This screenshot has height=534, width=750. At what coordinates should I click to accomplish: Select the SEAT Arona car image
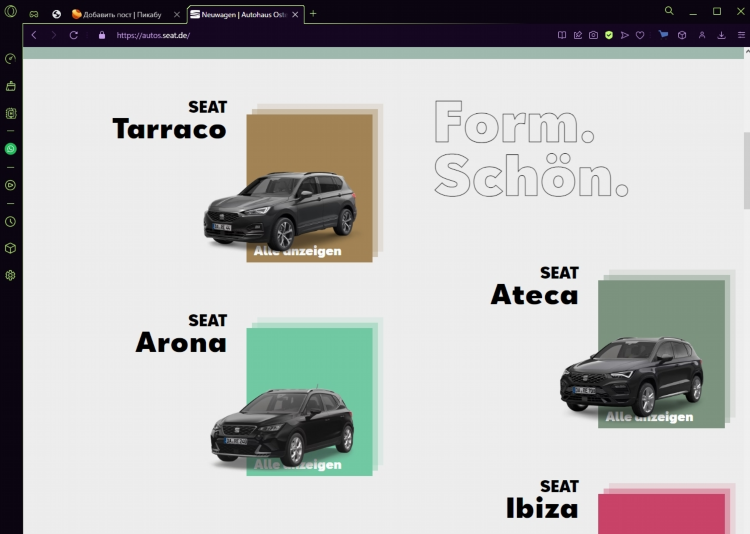click(x=283, y=427)
